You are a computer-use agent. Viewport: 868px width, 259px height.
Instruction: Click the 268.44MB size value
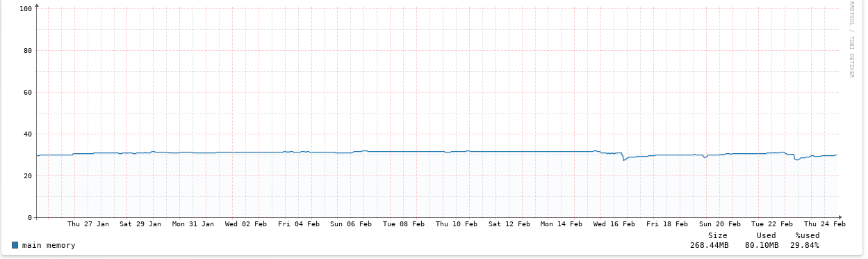(710, 245)
